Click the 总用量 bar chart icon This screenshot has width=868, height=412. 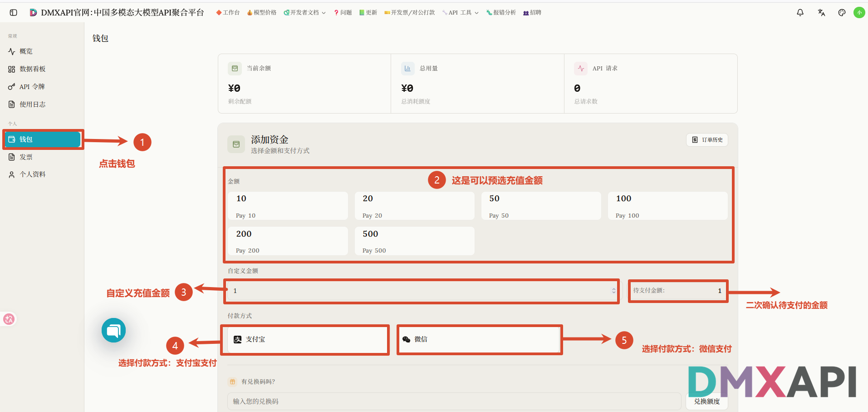tap(407, 69)
